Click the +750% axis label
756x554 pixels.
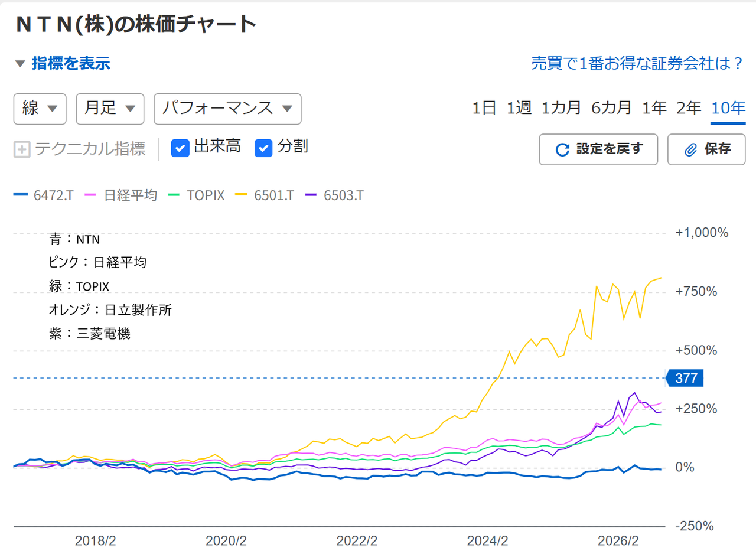pyautogui.click(x=696, y=292)
